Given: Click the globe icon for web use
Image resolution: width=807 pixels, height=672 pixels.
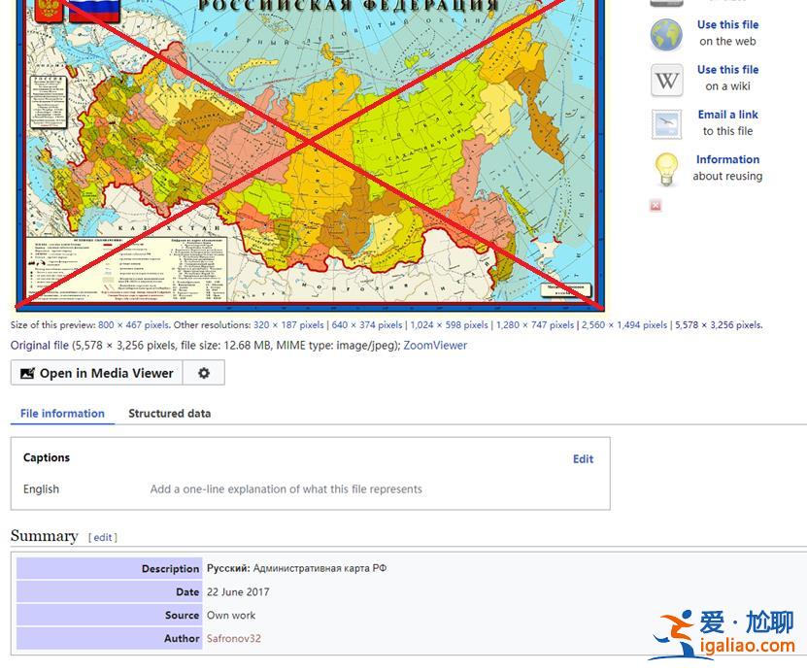Looking at the screenshot, I should coord(666,34).
